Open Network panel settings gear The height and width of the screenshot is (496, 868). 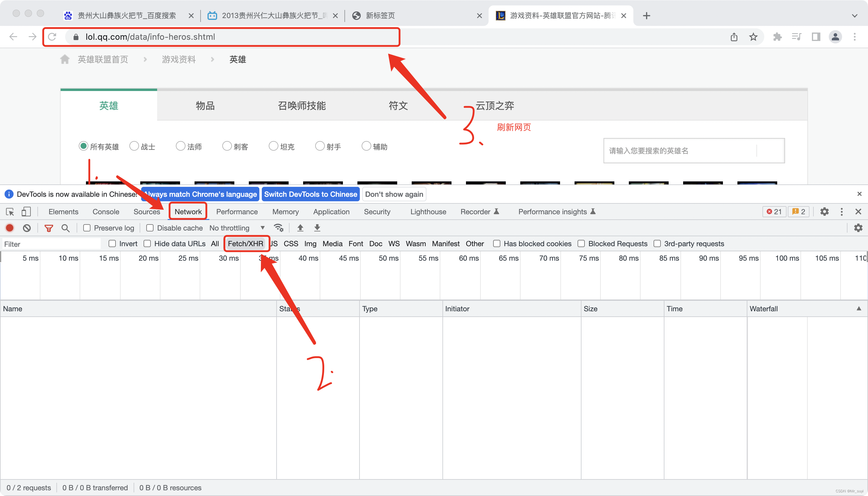click(858, 228)
